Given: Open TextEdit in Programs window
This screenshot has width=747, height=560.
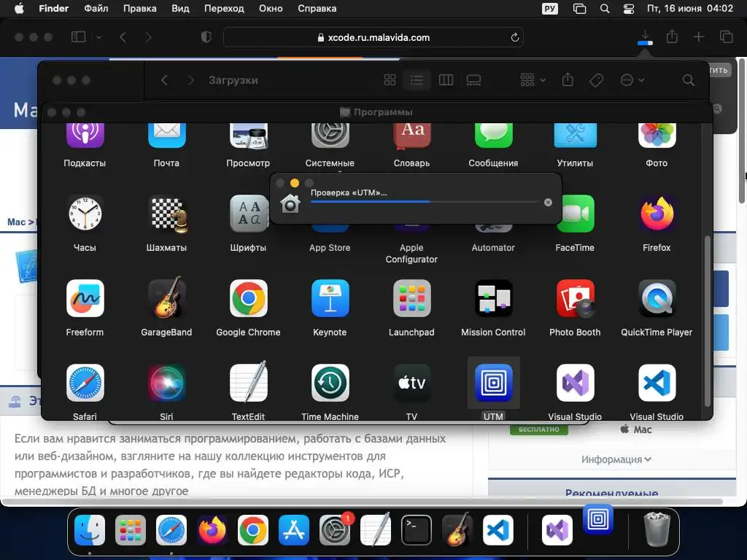Looking at the screenshot, I should tap(248, 384).
